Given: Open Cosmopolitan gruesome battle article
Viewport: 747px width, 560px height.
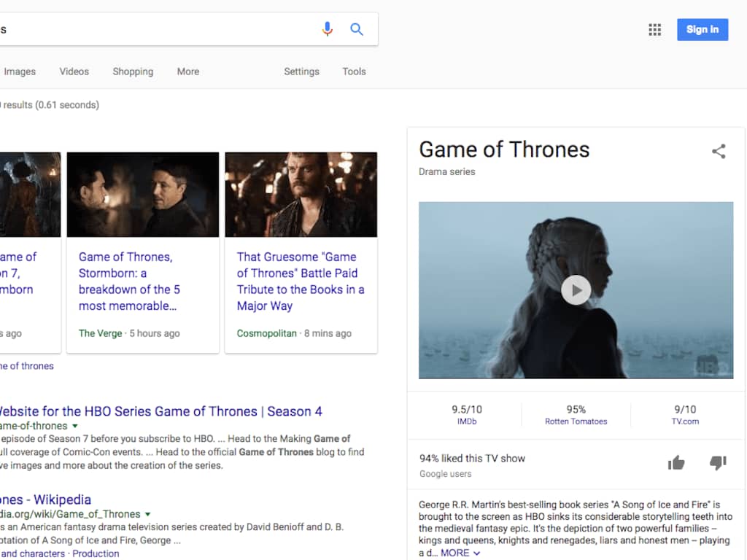Looking at the screenshot, I should coord(301,281).
